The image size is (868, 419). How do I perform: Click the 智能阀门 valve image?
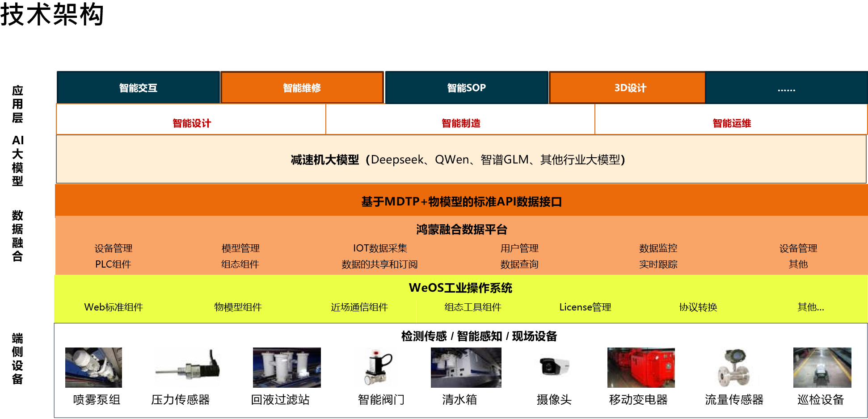pos(378,367)
